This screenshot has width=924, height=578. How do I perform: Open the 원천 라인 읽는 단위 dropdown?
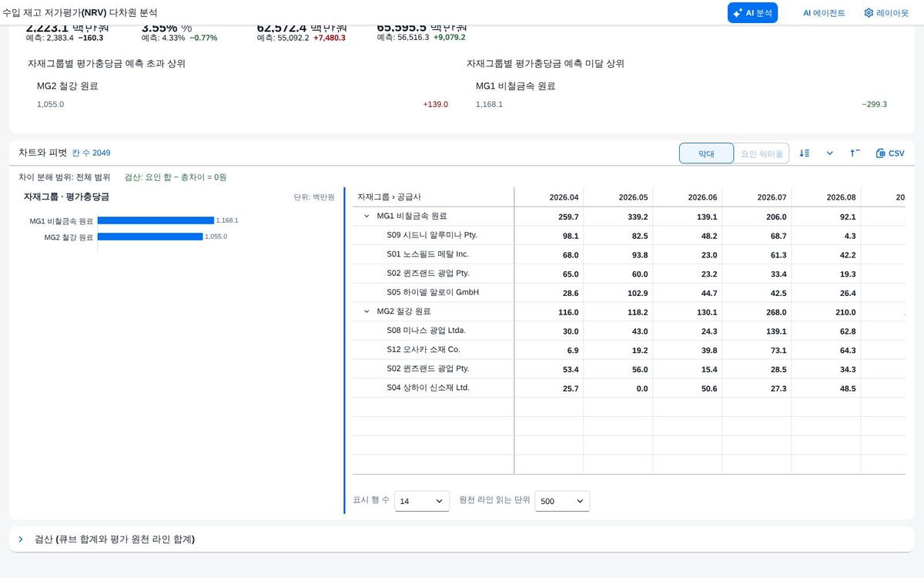coord(562,501)
